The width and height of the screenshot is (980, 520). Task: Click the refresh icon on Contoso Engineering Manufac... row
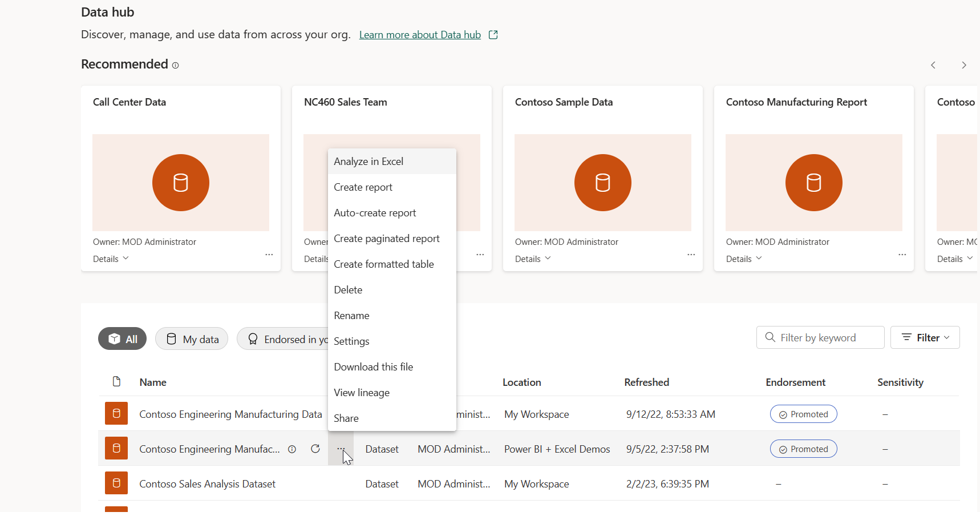pyautogui.click(x=315, y=449)
